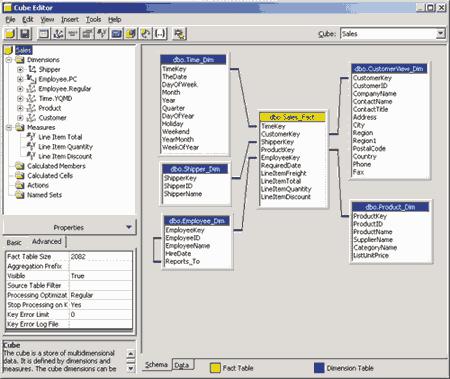Click the curly braces named set toolbar icon
The width and height of the screenshot is (450, 379).
(160, 34)
